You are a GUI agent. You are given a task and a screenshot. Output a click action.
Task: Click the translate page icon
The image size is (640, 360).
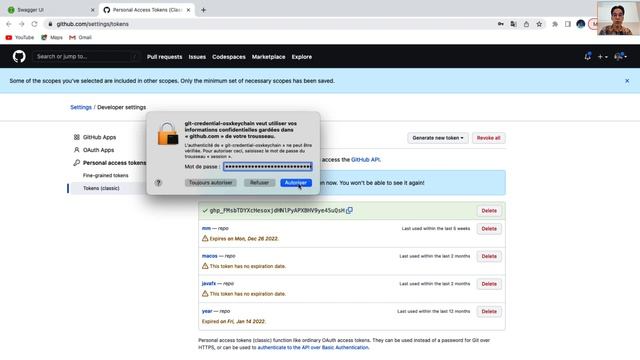513,24
